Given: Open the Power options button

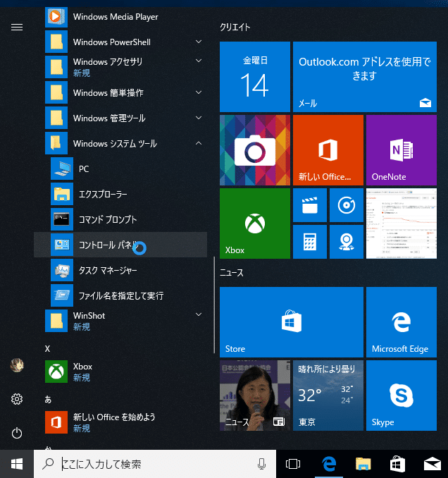Looking at the screenshot, I should click(x=17, y=433).
